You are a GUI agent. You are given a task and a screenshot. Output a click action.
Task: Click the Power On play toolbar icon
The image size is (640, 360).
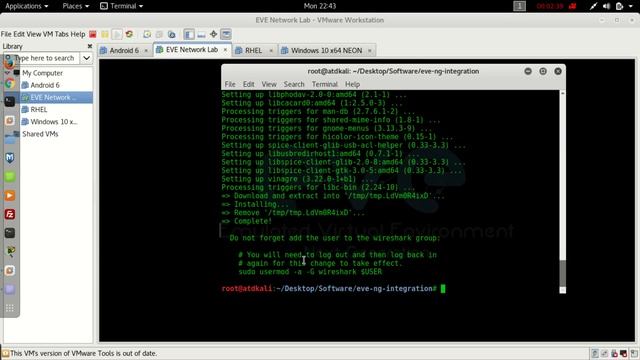click(x=117, y=34)
